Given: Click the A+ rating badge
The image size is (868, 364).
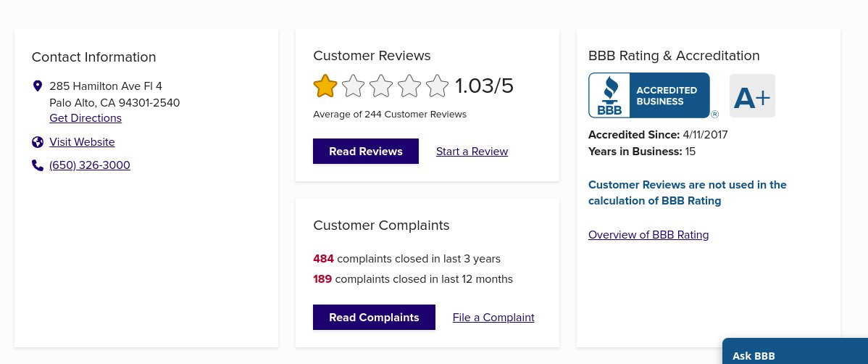Looking at the screenshot, I should (752, 96).
